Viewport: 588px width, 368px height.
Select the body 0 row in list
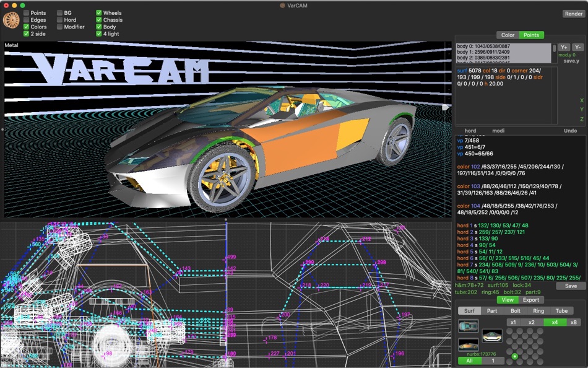pos(504,46)
